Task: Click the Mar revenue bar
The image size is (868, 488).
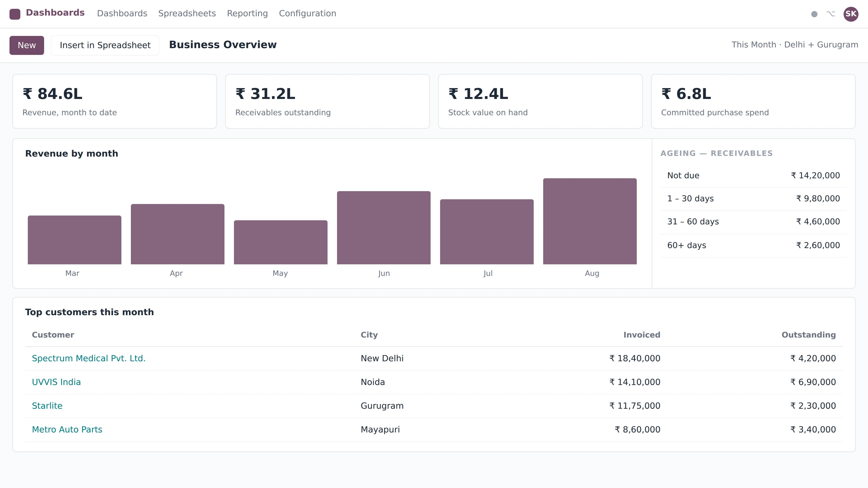Action: (x=74, y=240)
